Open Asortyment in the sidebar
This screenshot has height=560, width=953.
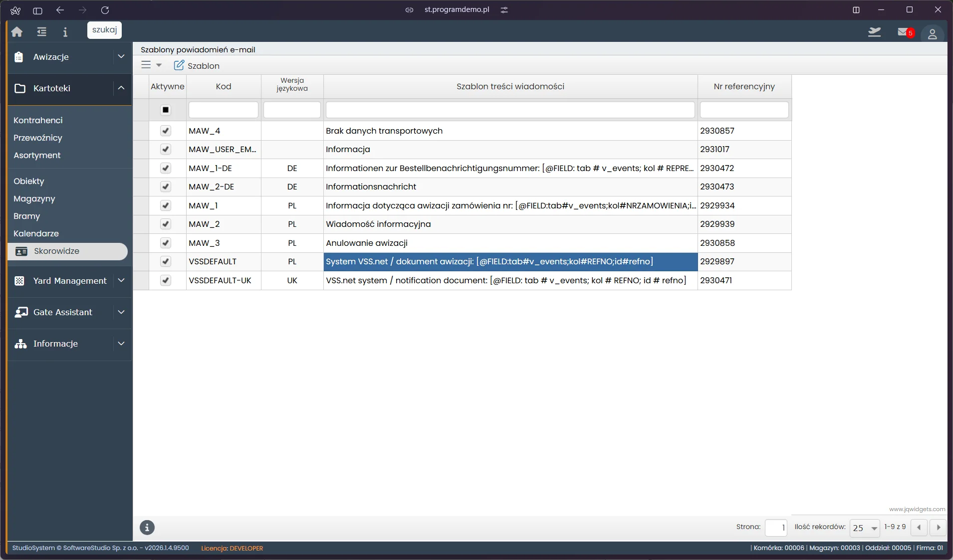(x=37, y=155)
